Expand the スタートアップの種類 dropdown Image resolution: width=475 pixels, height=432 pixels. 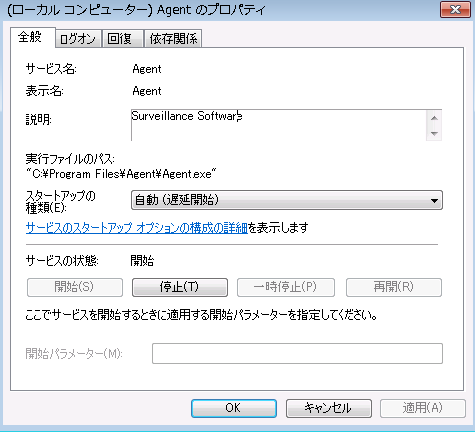tap(287, 200)
